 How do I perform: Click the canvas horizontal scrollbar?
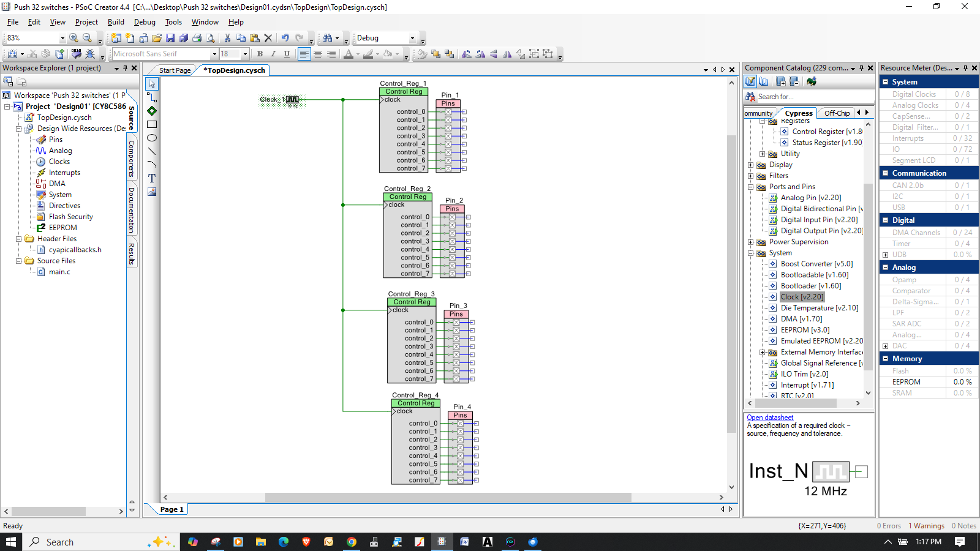[448, 497]
